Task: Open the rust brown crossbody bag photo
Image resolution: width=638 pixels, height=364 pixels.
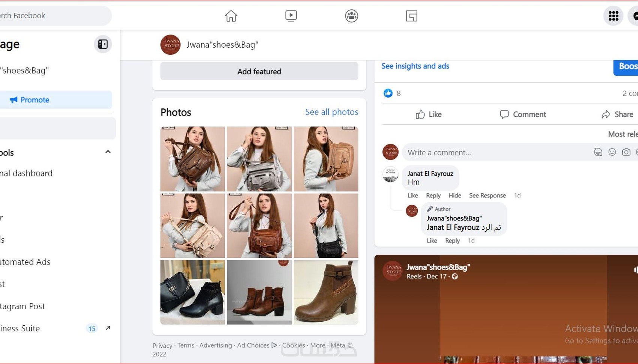Action: click(x=259, y=226)
